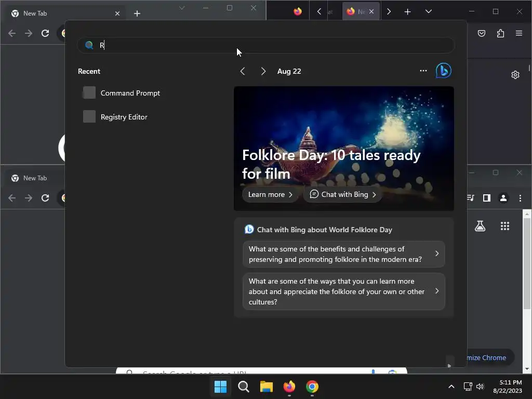The height and width of the screenshot is (399, 532).
Task: Open Google apps grid icon
Action: click(505, 226)
